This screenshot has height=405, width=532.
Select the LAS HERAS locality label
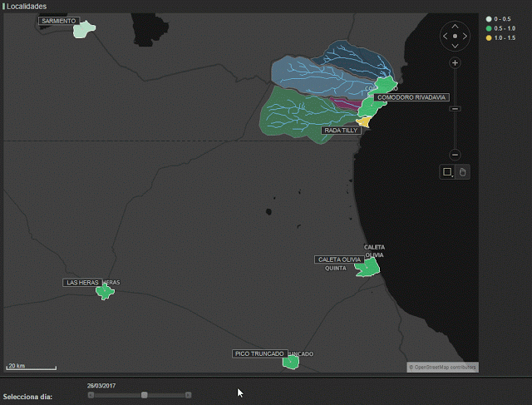click(82, 283)
